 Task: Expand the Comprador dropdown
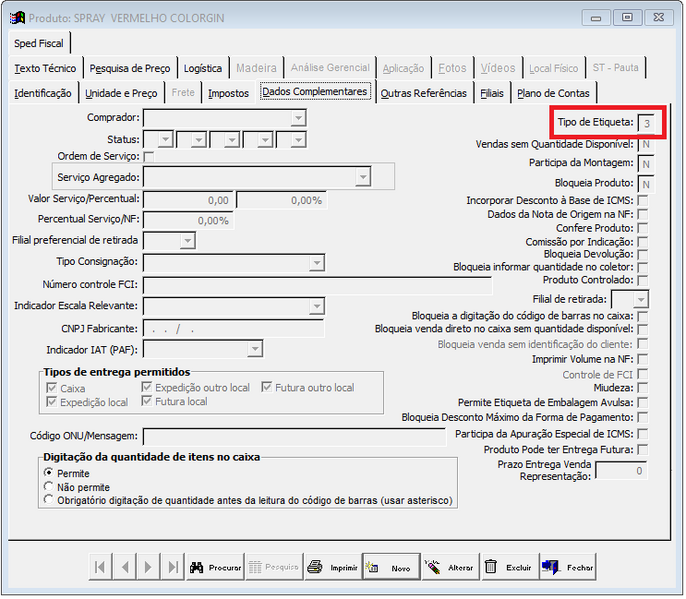point(298,118)
